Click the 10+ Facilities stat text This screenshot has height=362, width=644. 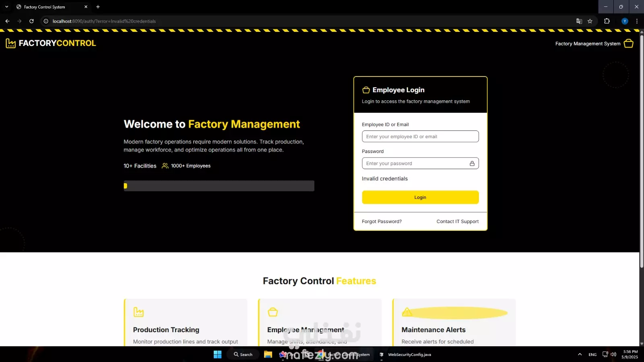coord(140,166)
